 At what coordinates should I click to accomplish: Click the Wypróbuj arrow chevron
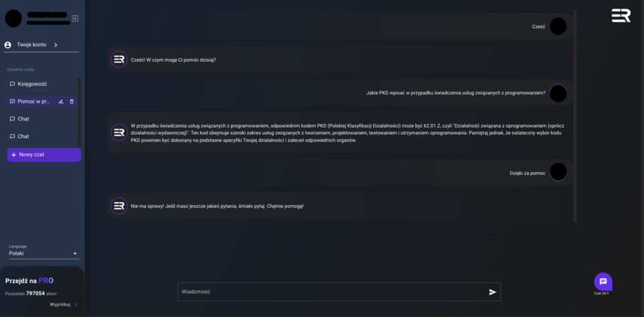point(76,305)
